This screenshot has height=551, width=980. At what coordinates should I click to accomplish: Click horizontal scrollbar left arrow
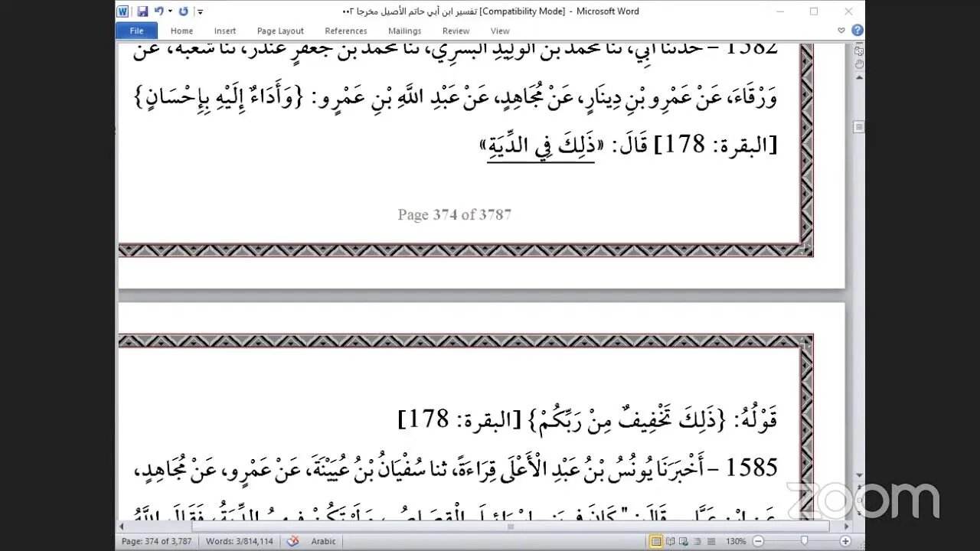point(122,527)
